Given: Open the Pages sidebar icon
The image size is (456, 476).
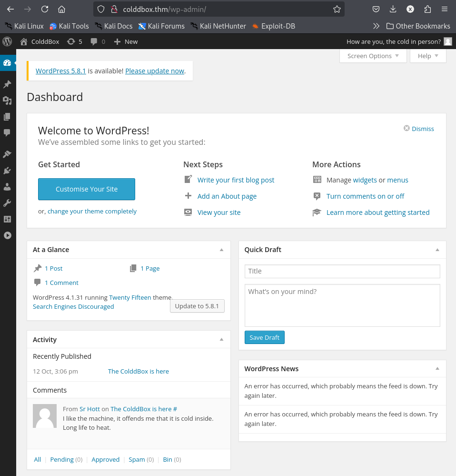Looking at the screenshot, I should click(x=7, y=117).
